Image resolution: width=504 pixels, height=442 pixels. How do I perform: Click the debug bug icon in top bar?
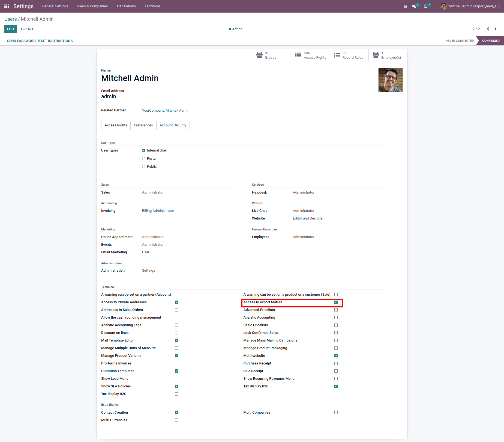tap(406, 6)
